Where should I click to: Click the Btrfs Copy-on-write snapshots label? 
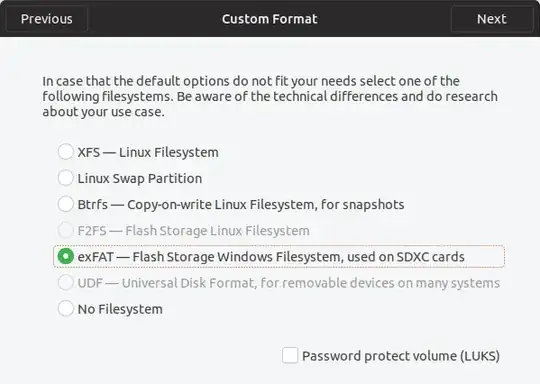(241, 205)
